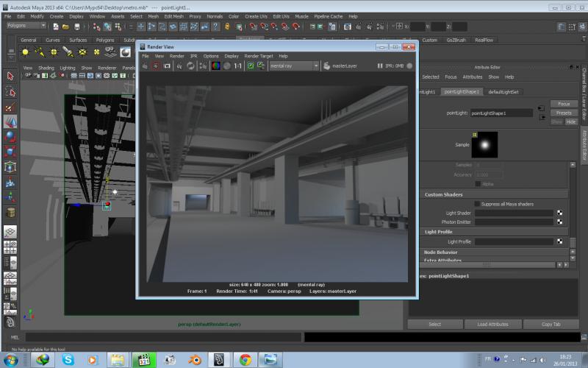The image size is (588, 368).
Task: Select the pointLightShape1 tab
Action: point(462,92)
